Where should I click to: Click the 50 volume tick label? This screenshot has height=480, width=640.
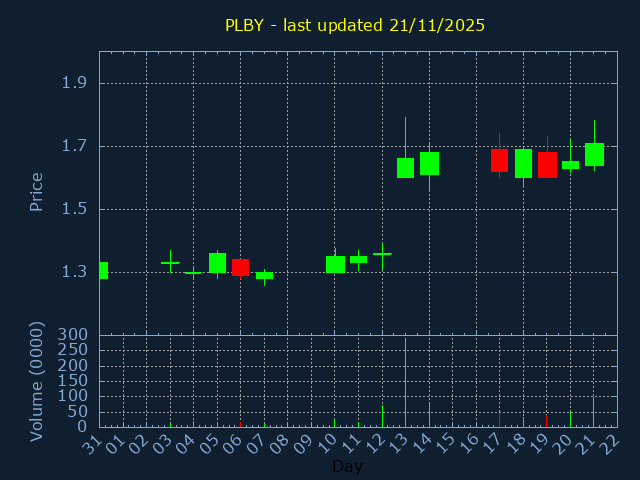coord(78,411)
